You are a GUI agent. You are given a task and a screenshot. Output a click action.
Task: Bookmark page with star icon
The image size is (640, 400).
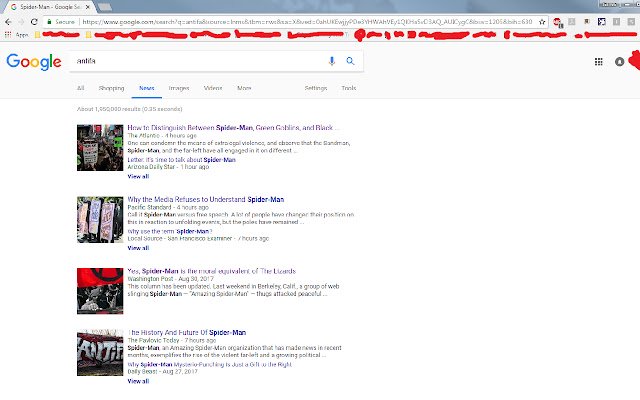coord(542,22)
